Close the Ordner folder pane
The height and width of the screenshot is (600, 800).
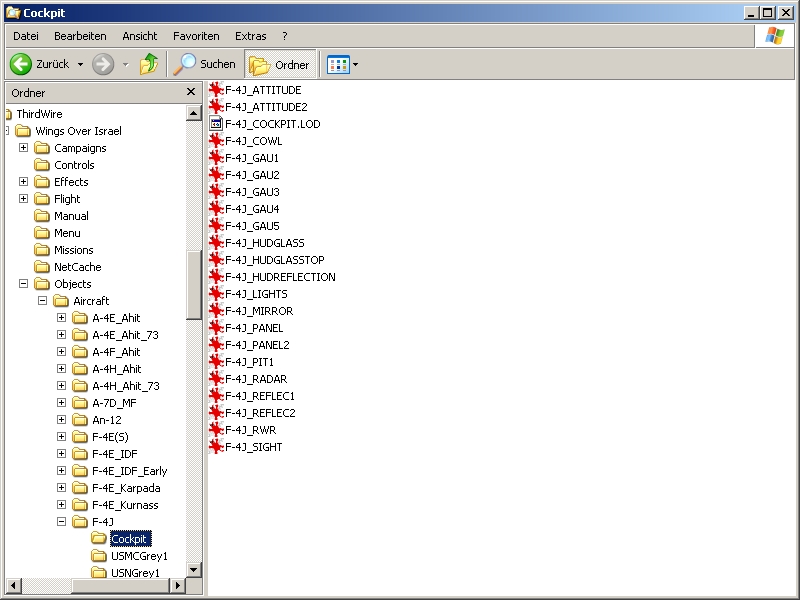point(191,92)
